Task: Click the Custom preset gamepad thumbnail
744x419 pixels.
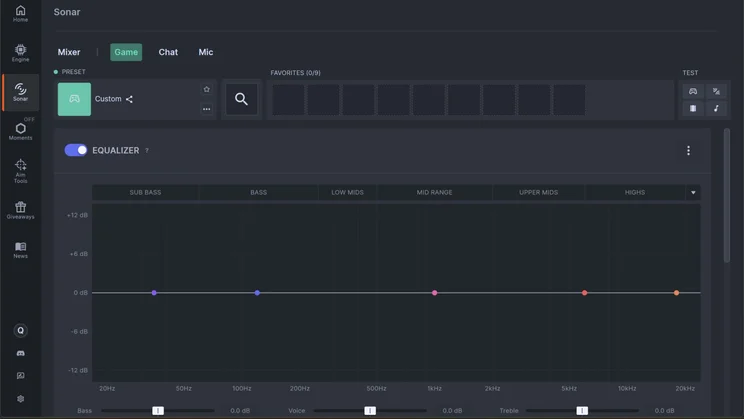Action: tap(74, 99)
